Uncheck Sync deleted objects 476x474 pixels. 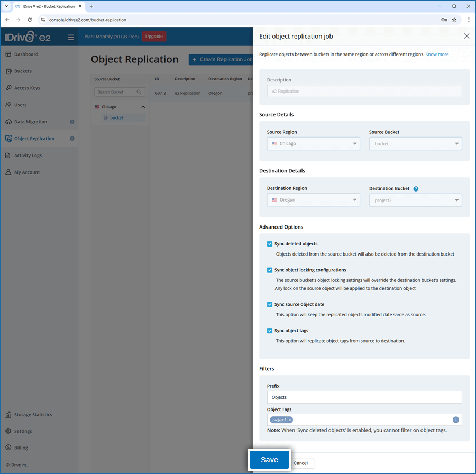tap(270, 244)
